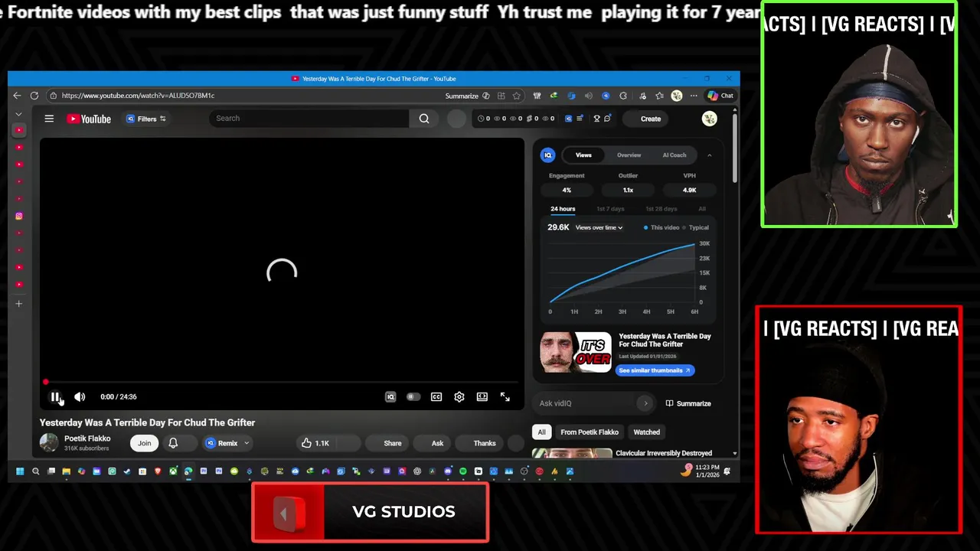Open the player settings gear

[459, 396]
